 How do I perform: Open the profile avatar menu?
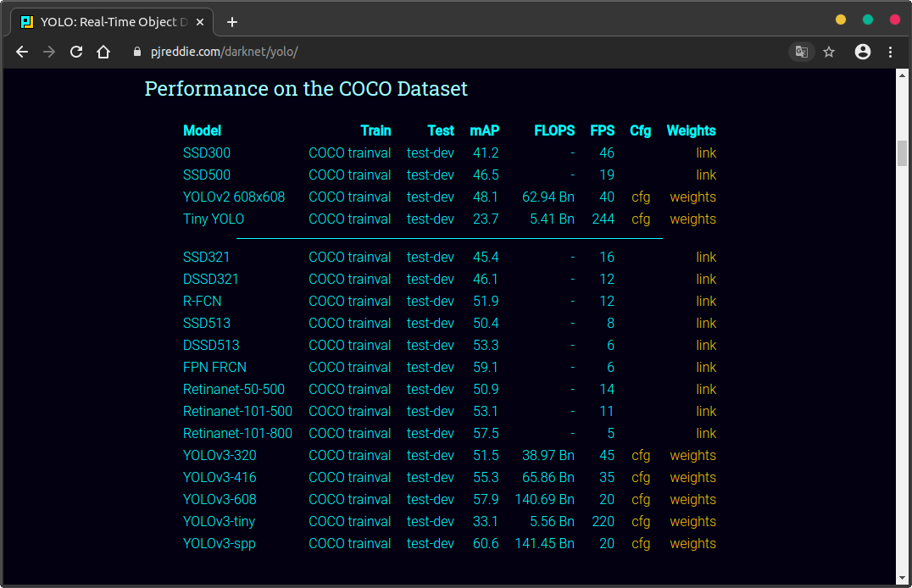click(863, 52)
